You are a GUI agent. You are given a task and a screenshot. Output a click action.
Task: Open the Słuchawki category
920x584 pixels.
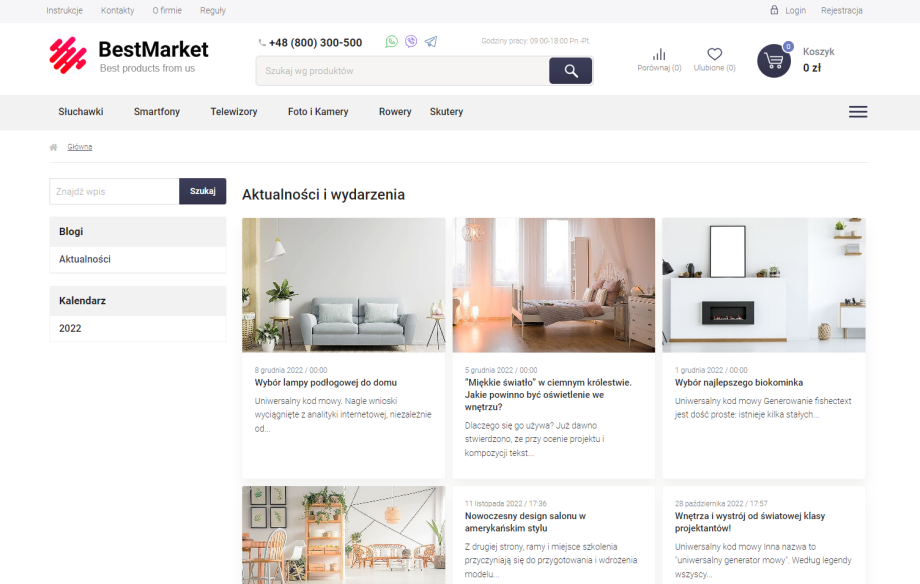(81, 112)
